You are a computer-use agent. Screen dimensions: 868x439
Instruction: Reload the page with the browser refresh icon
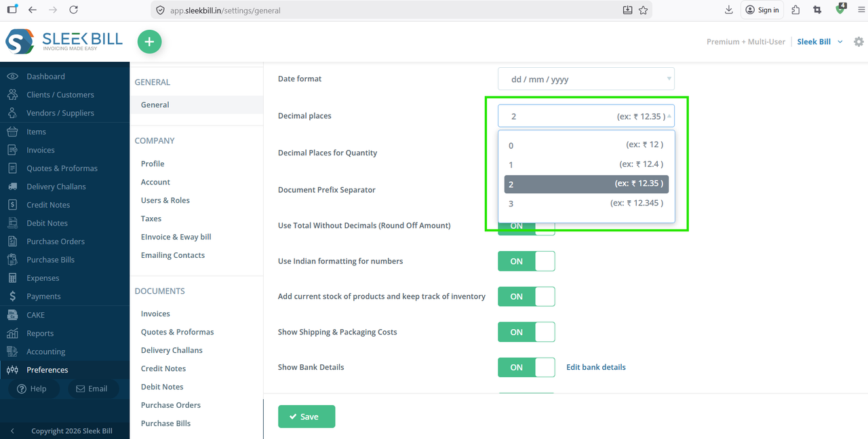73,9
